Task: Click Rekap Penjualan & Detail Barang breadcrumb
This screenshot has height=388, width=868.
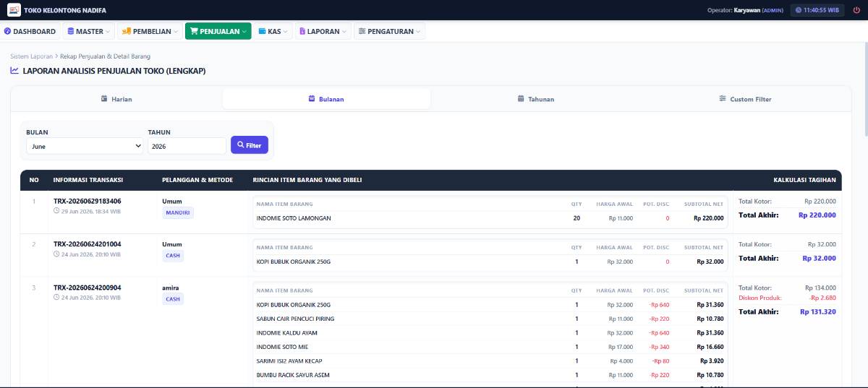Action: pos(105,56)
